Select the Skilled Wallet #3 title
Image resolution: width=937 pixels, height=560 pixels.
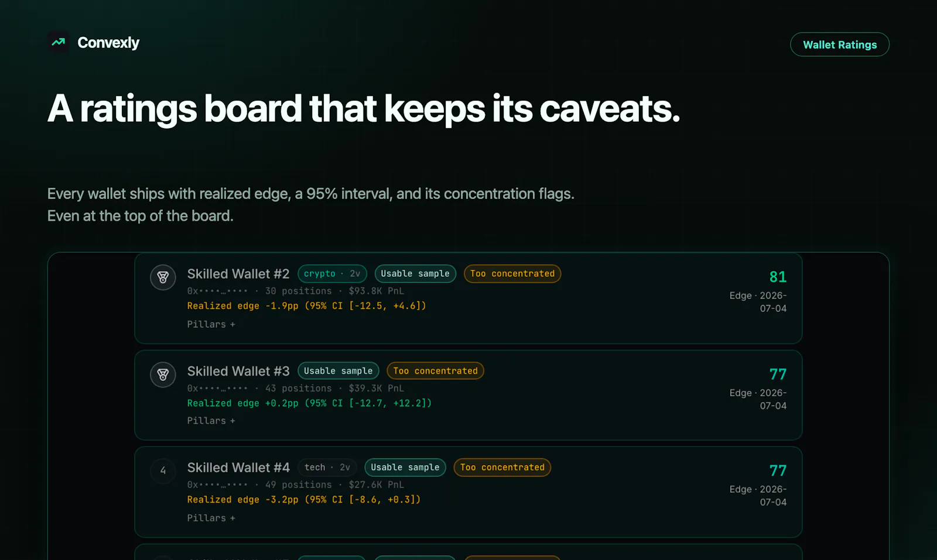coord(238,371)
